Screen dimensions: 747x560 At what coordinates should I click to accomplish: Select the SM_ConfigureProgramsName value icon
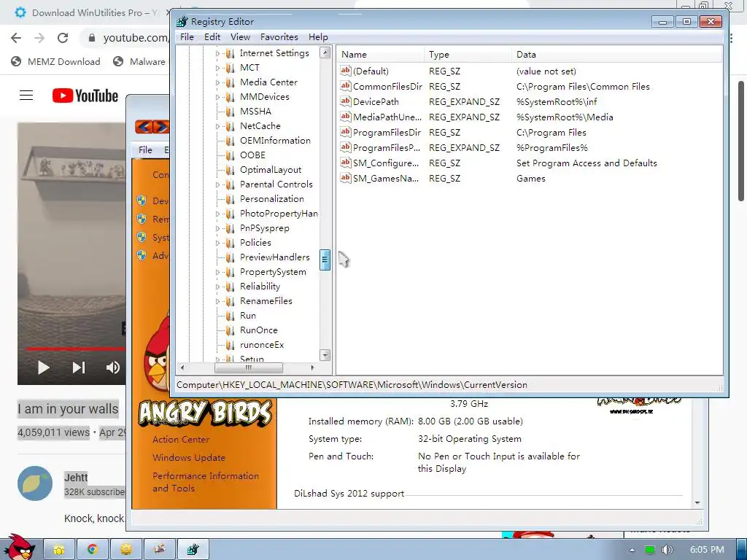click(x=345, y=163)
